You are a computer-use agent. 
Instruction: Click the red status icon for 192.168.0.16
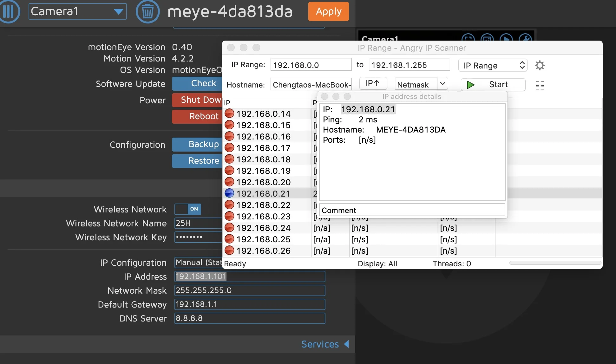229,136
